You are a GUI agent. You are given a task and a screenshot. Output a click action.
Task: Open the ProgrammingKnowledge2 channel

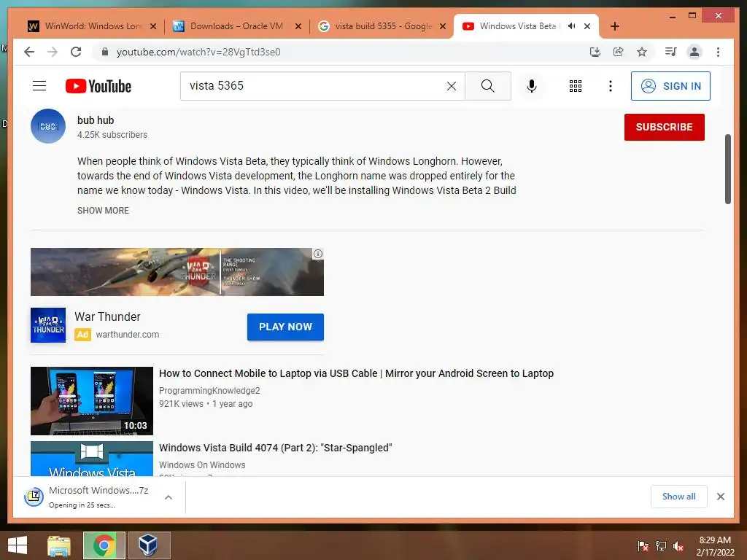[x=209, y=391]
